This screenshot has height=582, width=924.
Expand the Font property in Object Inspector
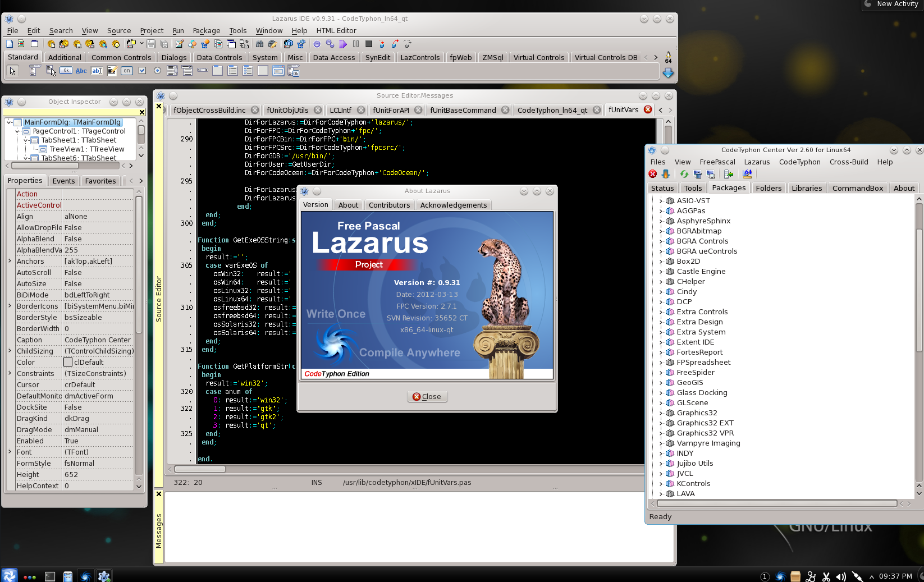coord(10,452)
